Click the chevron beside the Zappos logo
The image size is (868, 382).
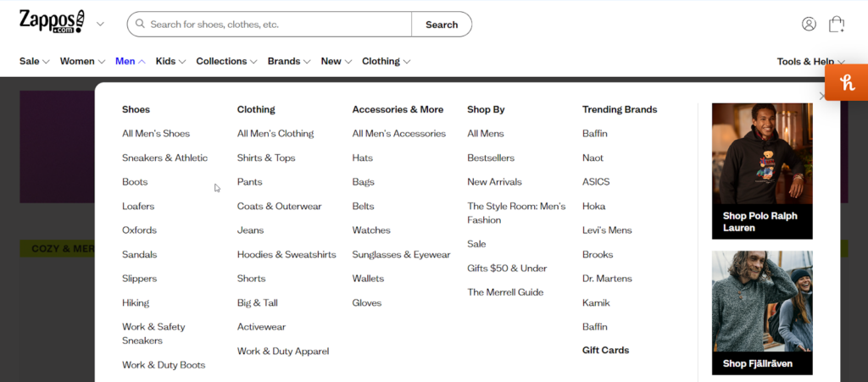(x=100, y=24)
